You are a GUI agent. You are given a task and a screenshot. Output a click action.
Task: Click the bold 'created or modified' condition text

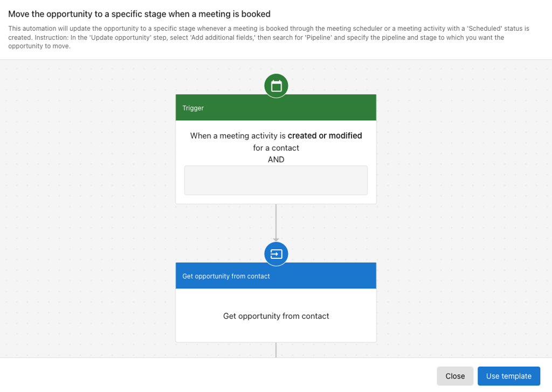(326, 135)
